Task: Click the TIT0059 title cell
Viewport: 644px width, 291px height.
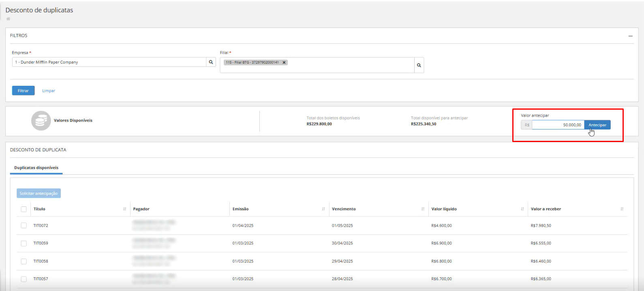Action: 41,243
